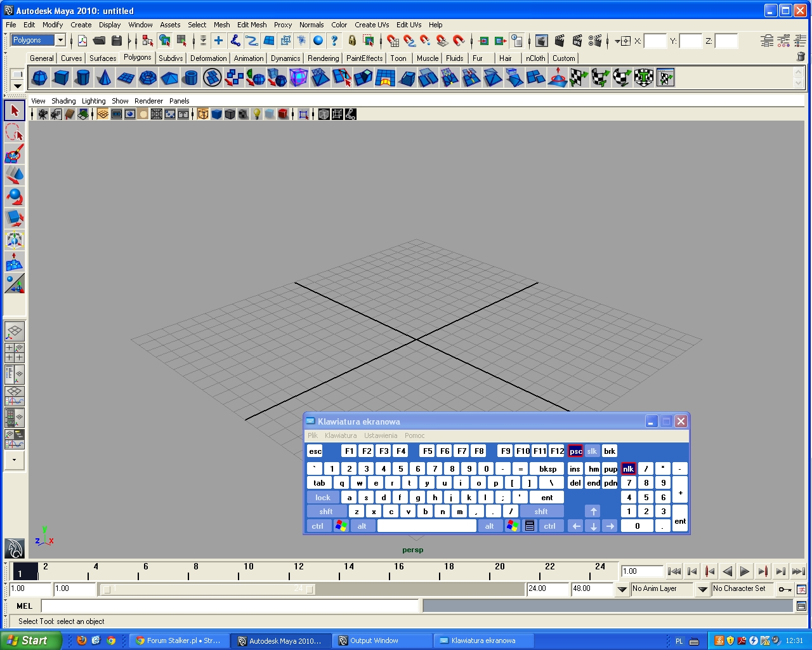
Task: Create a polygon sphere from the shelf
Action: click(39, 78)
